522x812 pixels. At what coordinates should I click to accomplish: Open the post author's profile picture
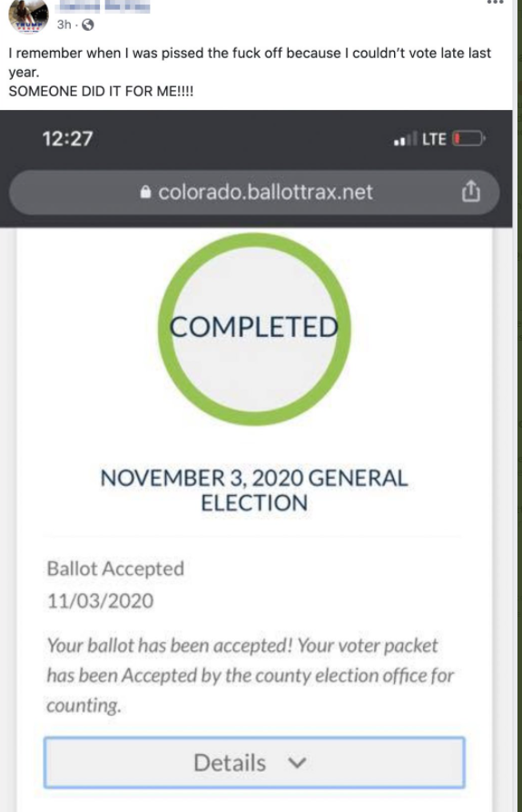pos(28,15)
